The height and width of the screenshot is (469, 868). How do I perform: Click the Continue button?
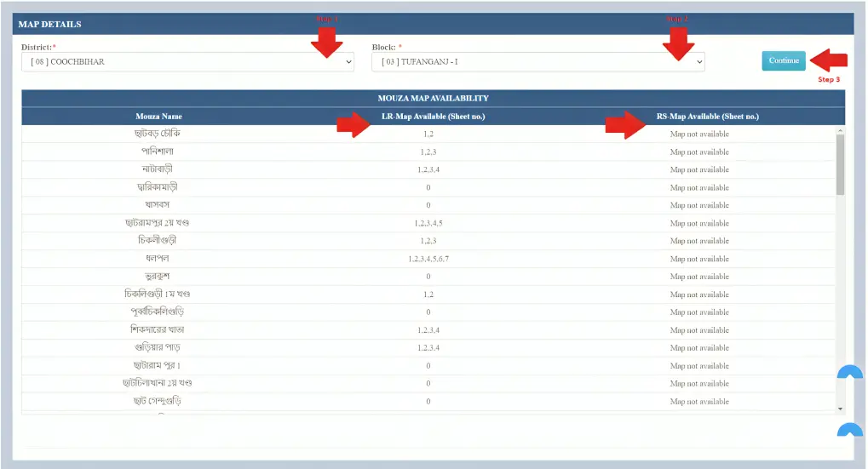[784, 60]
